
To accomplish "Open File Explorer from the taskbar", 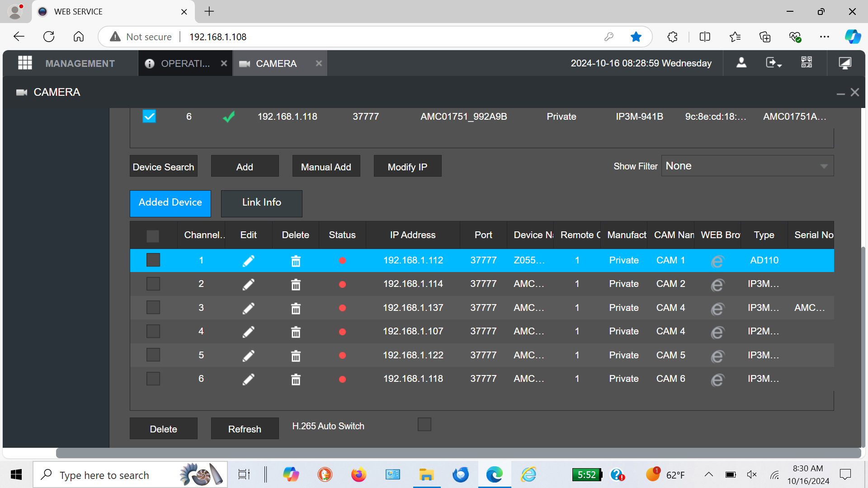I will 426,474.
